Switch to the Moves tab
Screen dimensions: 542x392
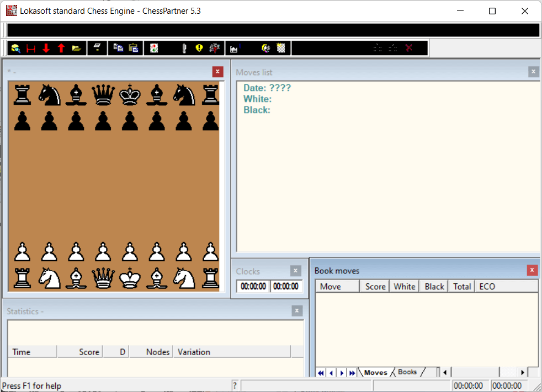tap(375, 372)
